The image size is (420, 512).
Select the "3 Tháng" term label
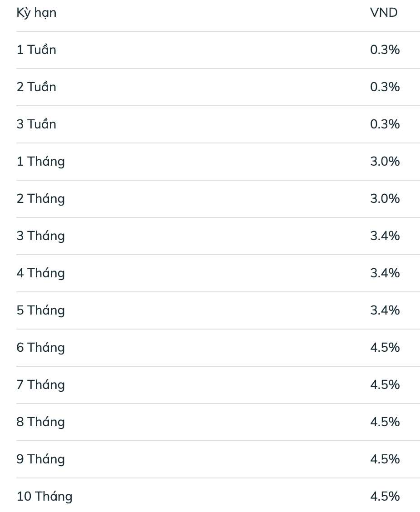pos(40,236)
